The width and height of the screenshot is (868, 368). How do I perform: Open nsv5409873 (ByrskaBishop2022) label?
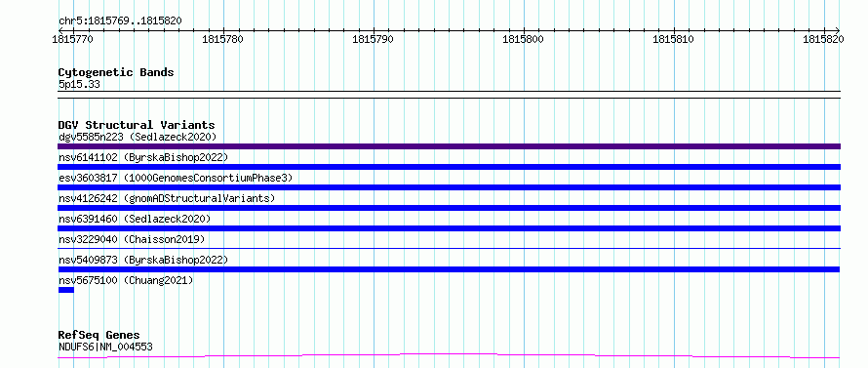tap(142, 260)
